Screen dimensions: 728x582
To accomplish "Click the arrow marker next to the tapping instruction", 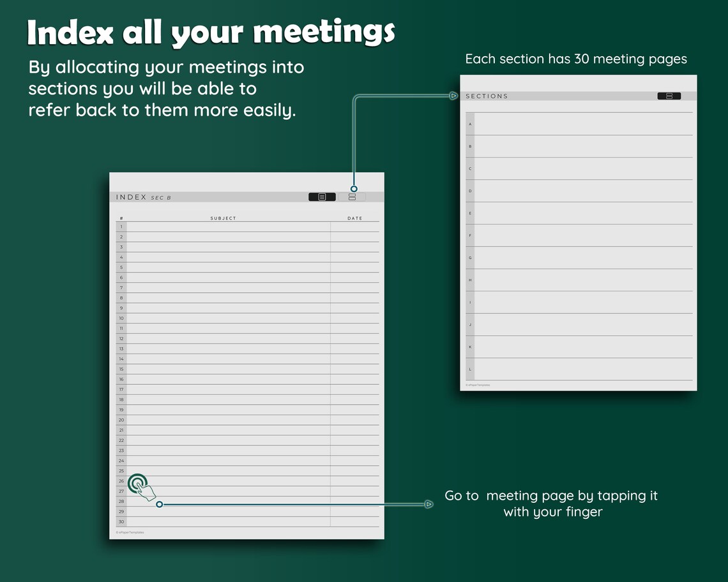I will pyautogui.click(x=428, y=504).
